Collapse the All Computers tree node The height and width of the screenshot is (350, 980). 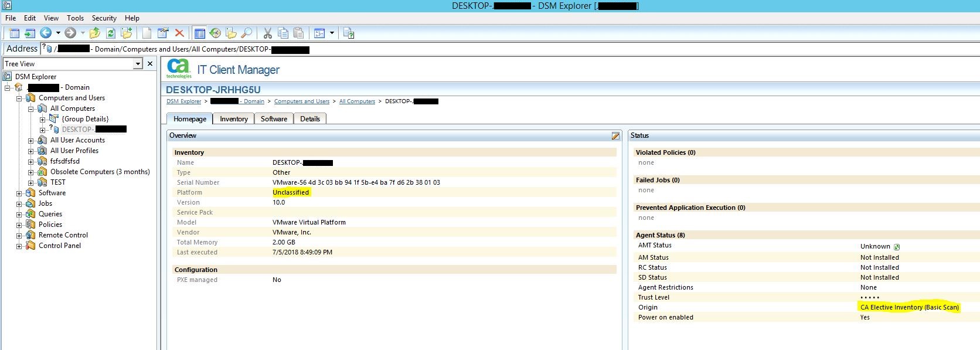click(x=30, y=109)
